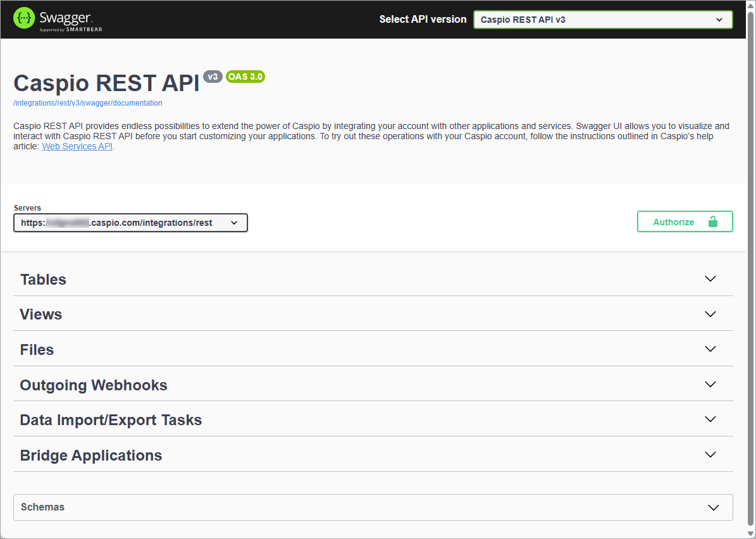The height and width of the screenshot is (539, 756).
Task: Click the chevron for Views
Action: point(710,314)
